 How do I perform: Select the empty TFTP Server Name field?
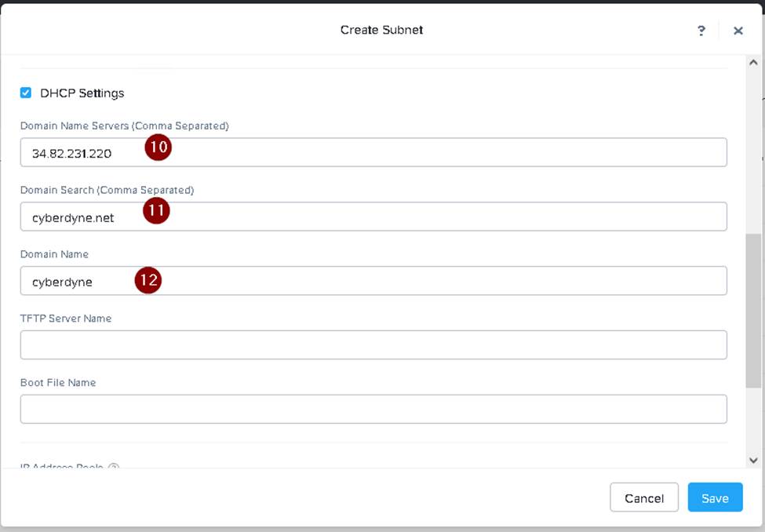[x=373, y=345]
